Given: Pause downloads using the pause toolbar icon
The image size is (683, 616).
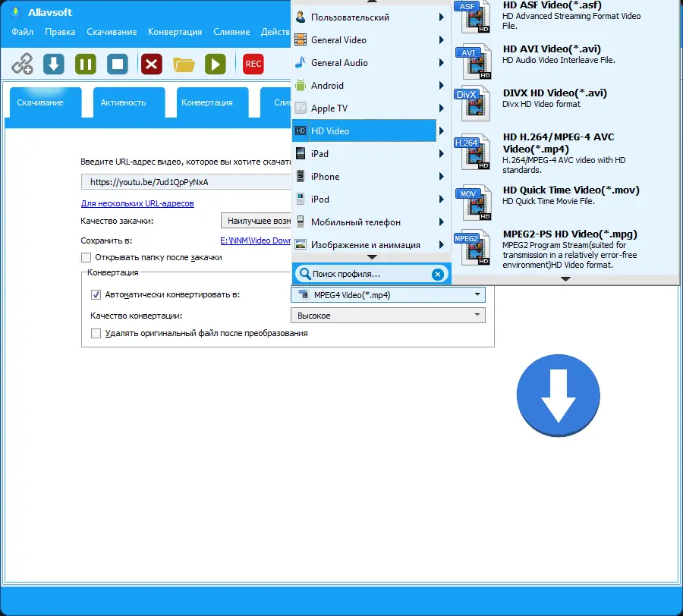Looking at the screenshot, I should [85, 64].
